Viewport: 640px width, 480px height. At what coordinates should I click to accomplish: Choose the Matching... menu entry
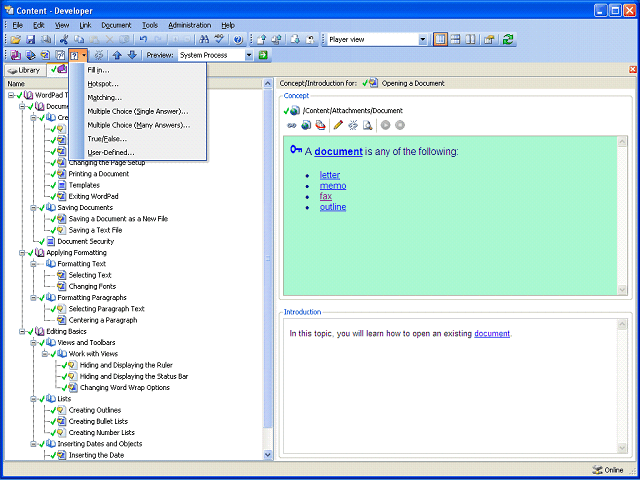click(138, 98)
